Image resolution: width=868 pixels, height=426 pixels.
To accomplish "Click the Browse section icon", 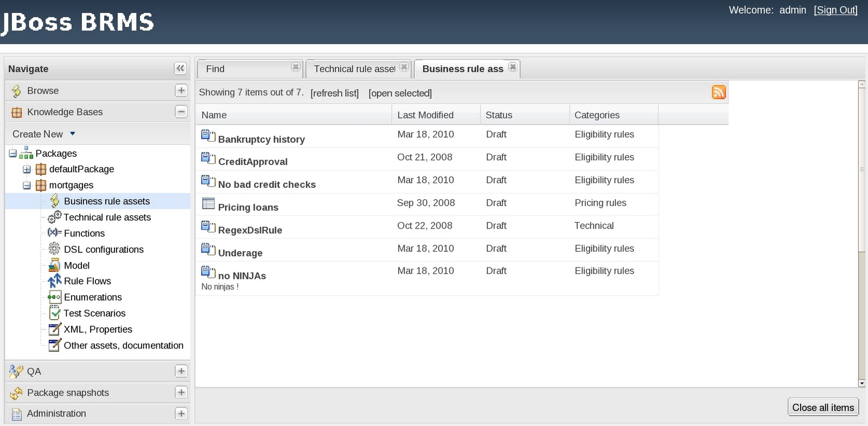I will [17, 91].
